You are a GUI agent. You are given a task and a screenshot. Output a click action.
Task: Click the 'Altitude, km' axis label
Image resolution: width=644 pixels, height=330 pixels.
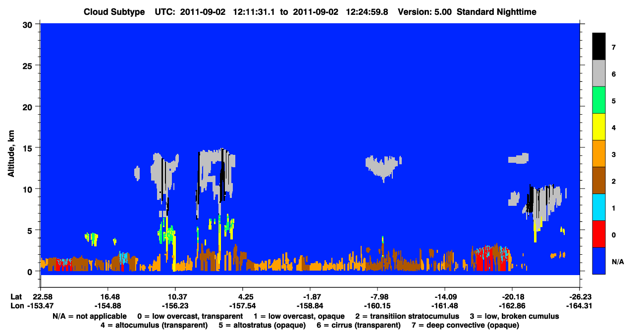tap(11, 153)
